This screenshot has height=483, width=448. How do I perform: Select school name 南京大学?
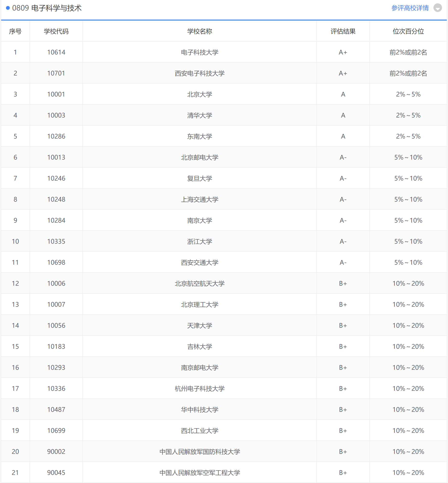(199, 220)
